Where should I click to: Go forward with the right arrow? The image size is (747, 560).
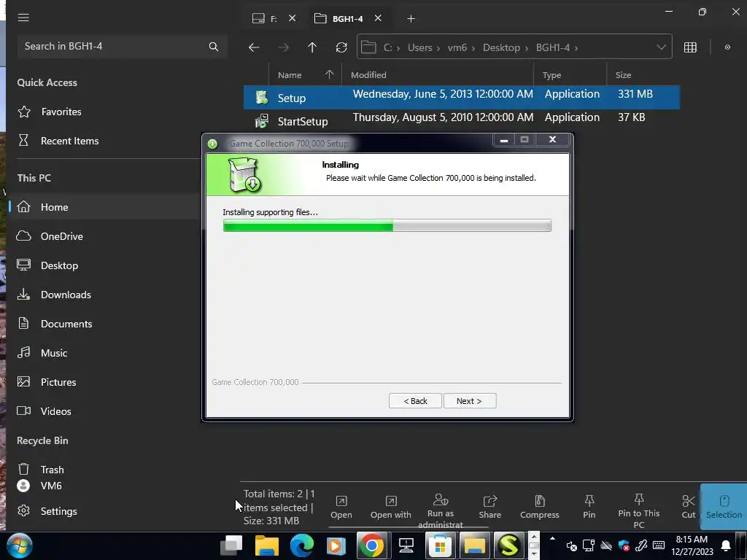click(284, 47)
